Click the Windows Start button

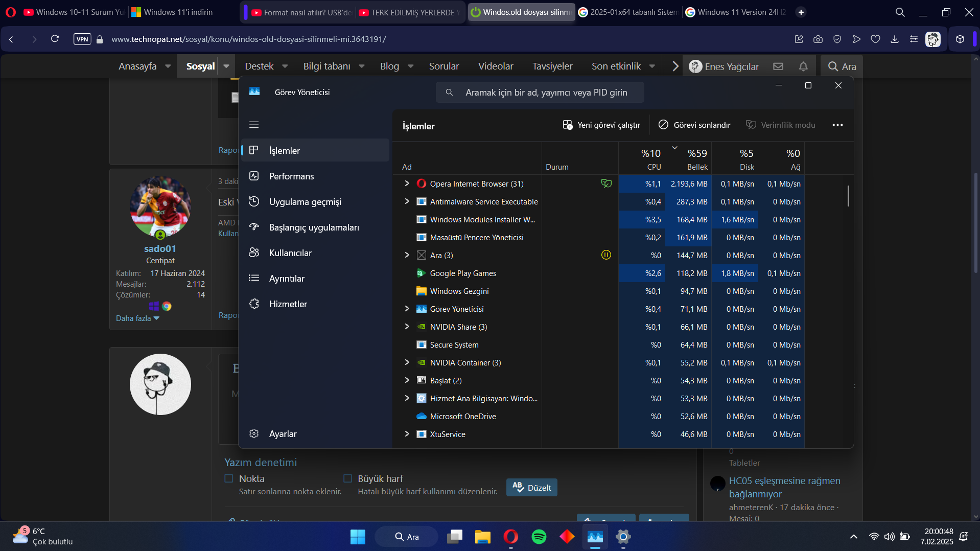[x=358, y=537]
